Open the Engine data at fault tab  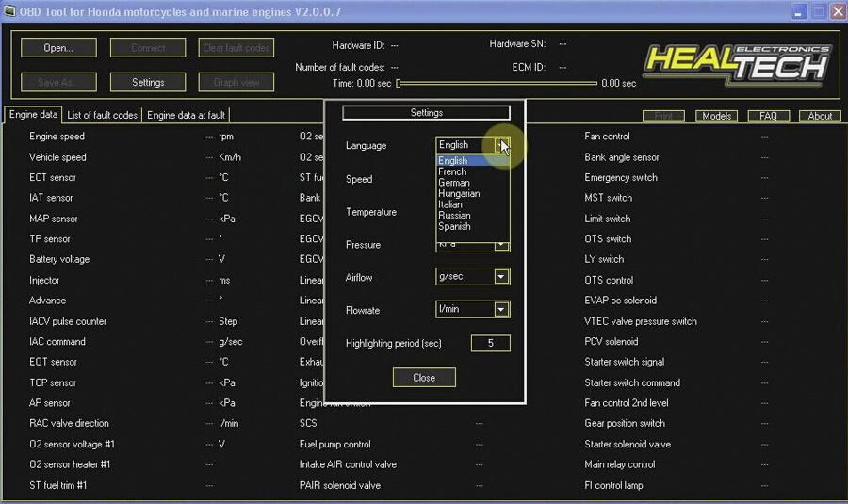click(x=186, y=115)
